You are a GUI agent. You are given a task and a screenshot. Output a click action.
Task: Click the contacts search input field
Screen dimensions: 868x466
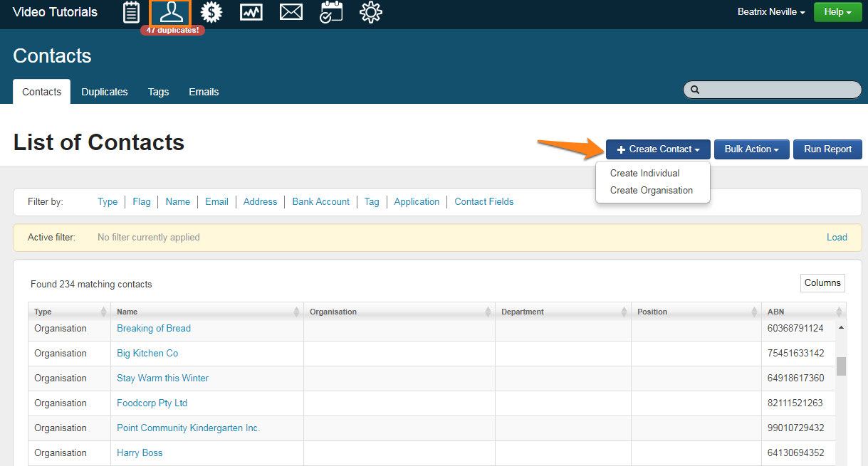point(778,90)
